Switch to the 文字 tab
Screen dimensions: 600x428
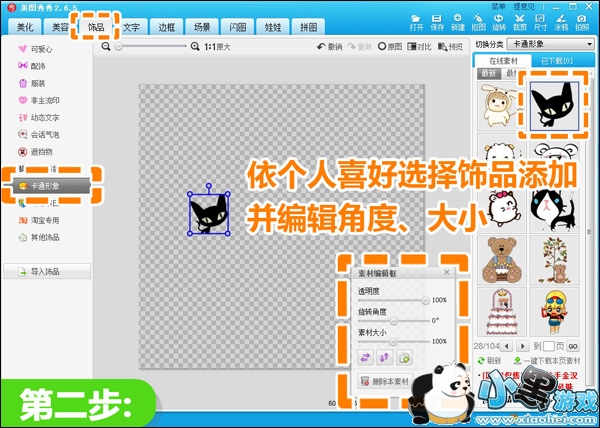point(131,27)
